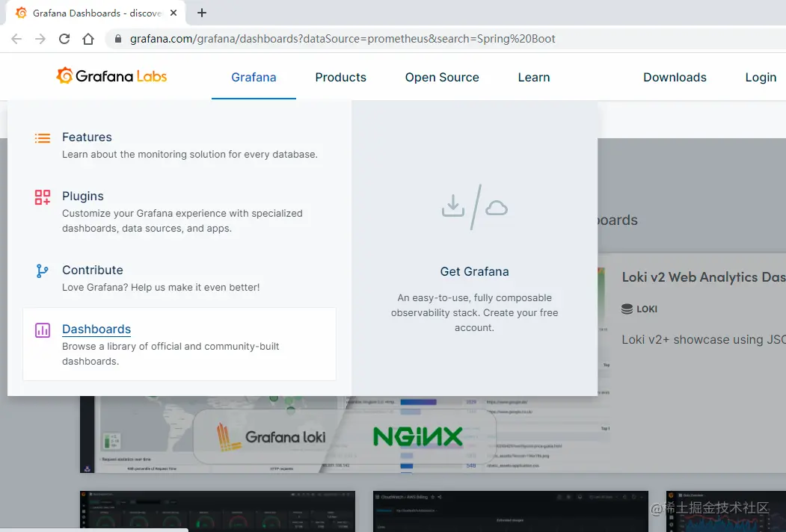Image resolution: width=786 pixels, height=532 pixels.
Task: Click the Login link
Action: [760, 77]
